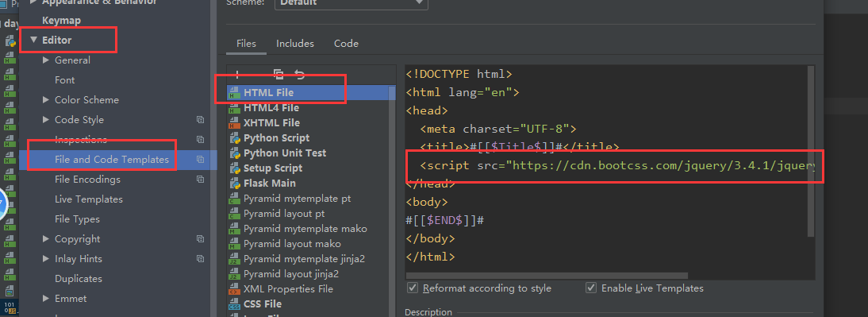Click the <html lang="en"> line
This screenshot has height=317, width=868.
point(463,92)
